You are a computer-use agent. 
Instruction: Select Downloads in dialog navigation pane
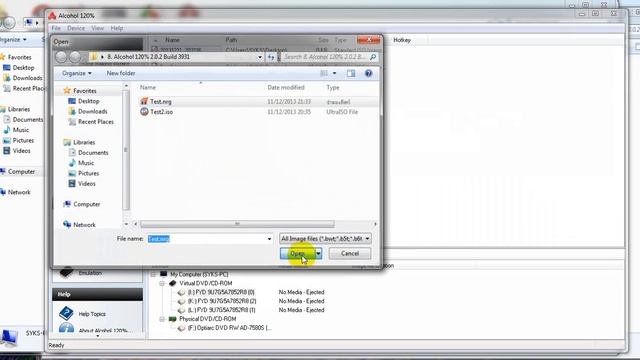(x=93, y=111)
